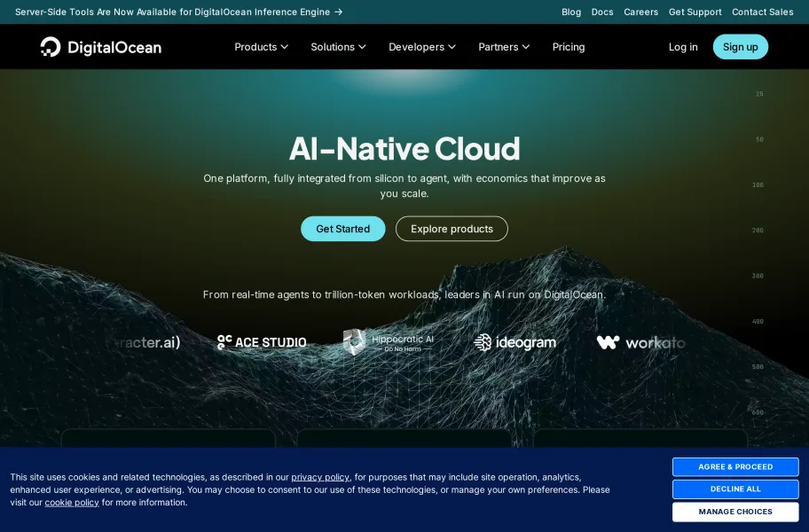Viewport: 809px width, 532px height.
Task: Open the ideogram customer logo
Action: pyautogui.click(x=514, y=342)
